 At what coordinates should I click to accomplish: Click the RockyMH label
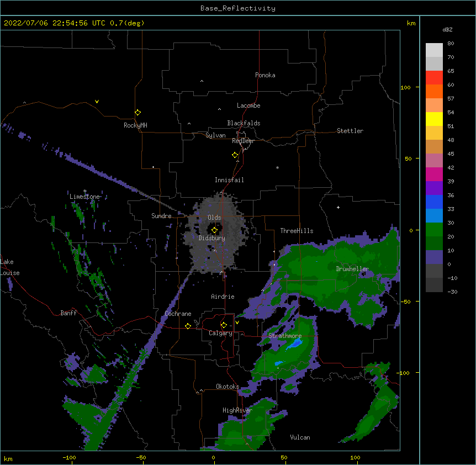pos(135,125)
